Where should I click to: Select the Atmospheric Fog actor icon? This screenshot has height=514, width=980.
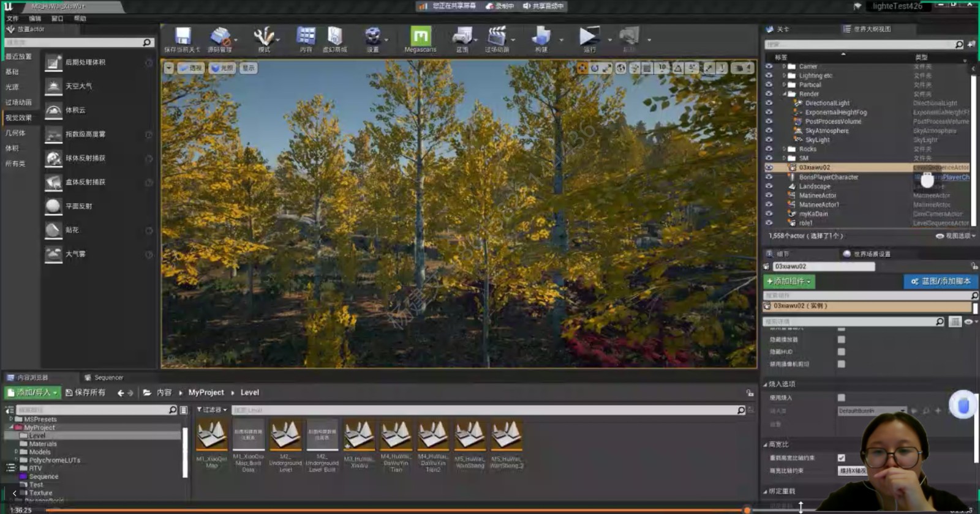click(54, 254)
